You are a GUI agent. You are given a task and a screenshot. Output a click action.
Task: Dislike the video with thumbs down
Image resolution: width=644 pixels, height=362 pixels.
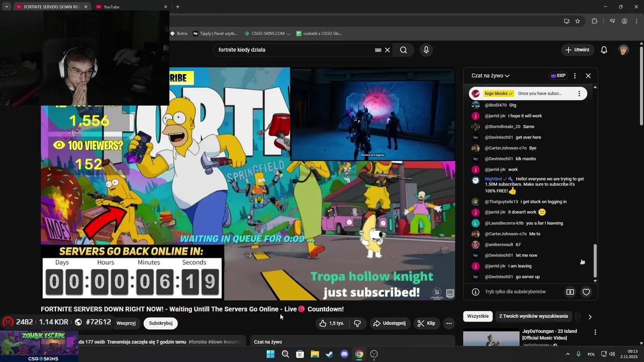pos(357,323)
